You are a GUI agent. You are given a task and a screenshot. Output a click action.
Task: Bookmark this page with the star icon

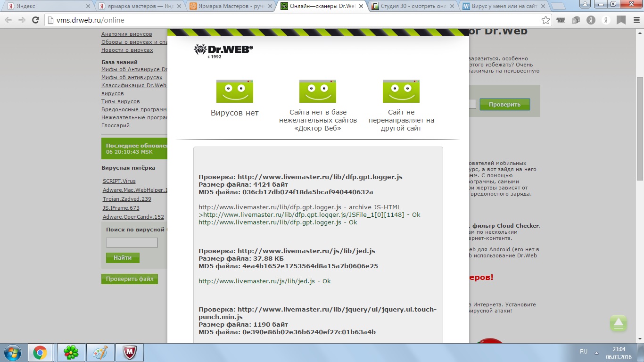coord(545,20)
